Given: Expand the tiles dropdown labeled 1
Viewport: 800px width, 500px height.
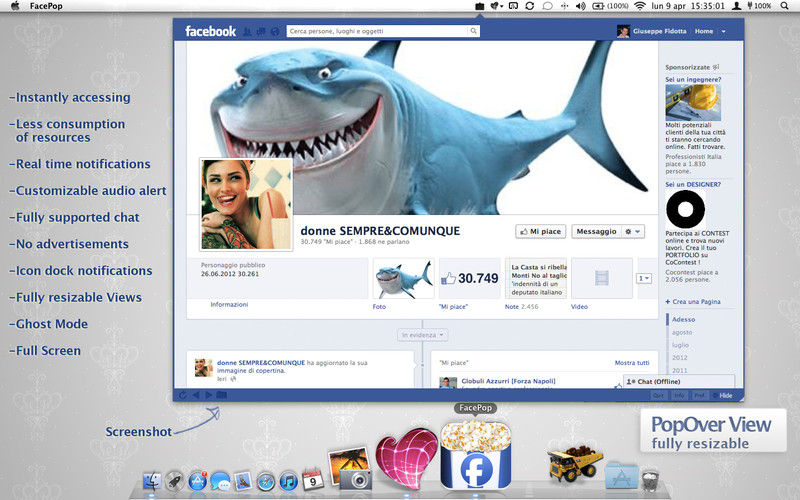Looking at the screenshot, I should coord(644,278).
